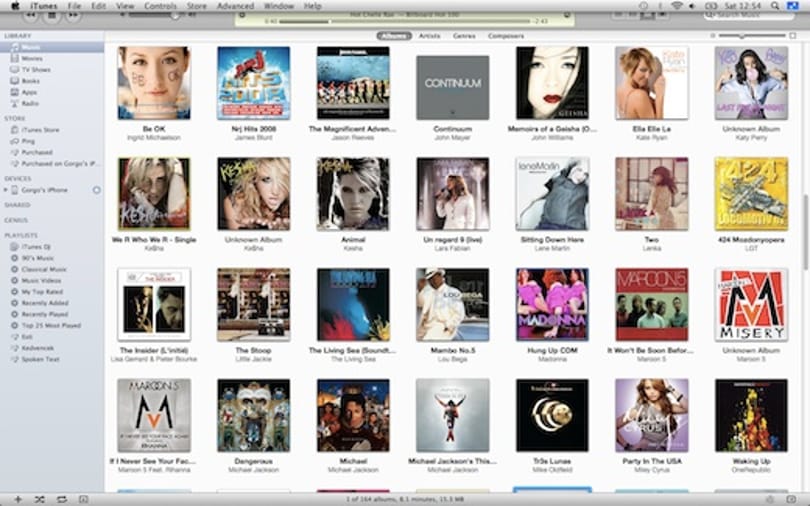Open the Apple menu
Viewport: 810px width, 506px height.
(x=15, y=6)
